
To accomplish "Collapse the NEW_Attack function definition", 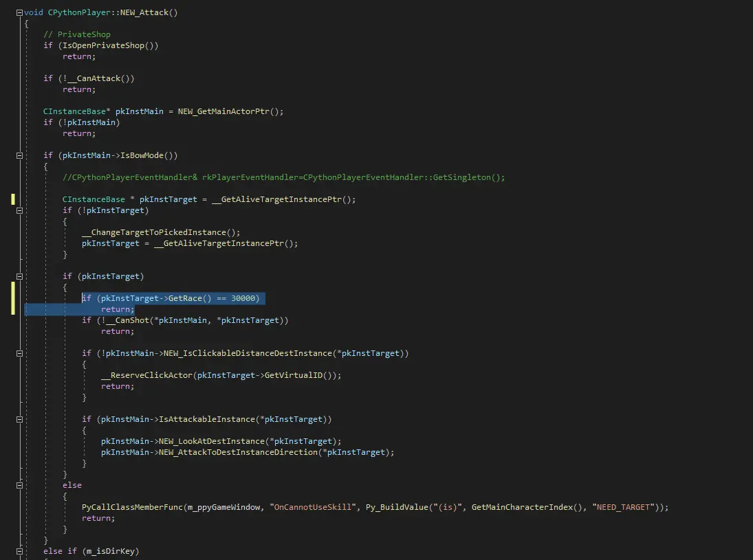I will pyautogui.click(x=19, y=12).
